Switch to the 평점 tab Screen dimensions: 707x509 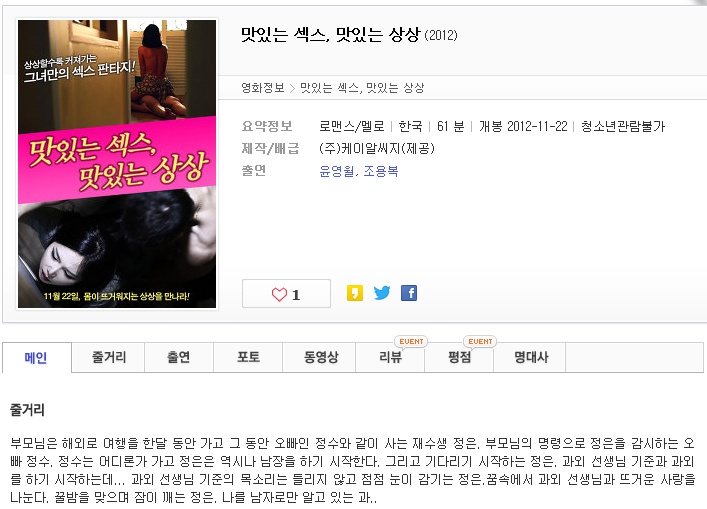tap(459, 358)
